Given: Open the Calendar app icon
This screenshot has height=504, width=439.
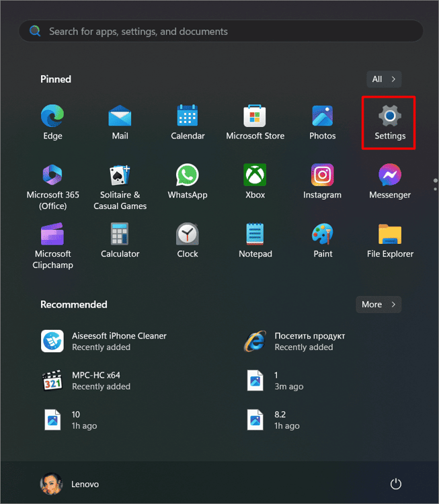Looking at the screenshot, I should pos(188,118).
